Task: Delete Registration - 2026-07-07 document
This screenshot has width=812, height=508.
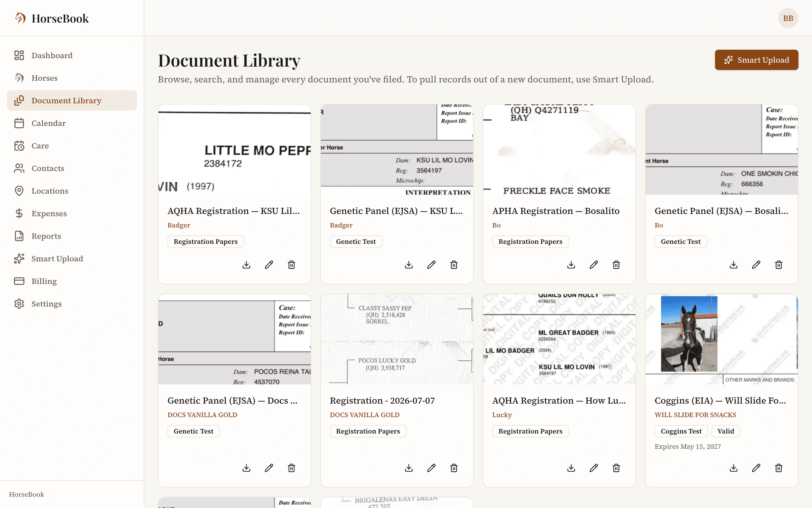Action: click(x=454, y=468)
